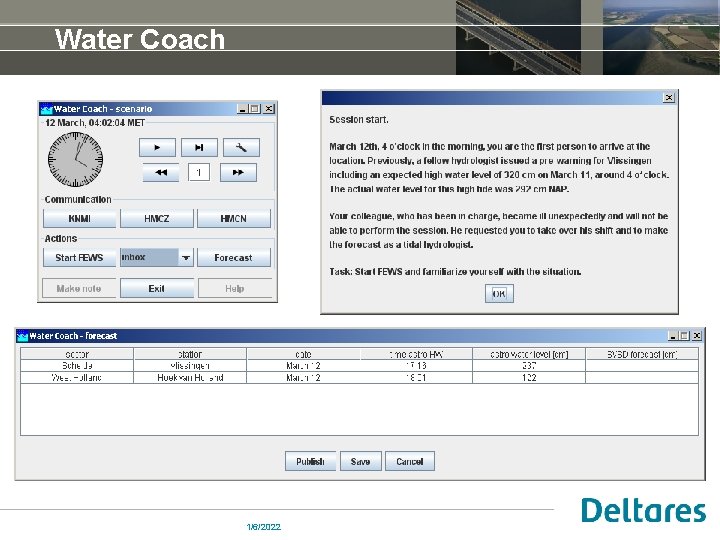The height and width of the screenshot is (540, 720).
Task: Close the session start dialog
Action: 669,97
